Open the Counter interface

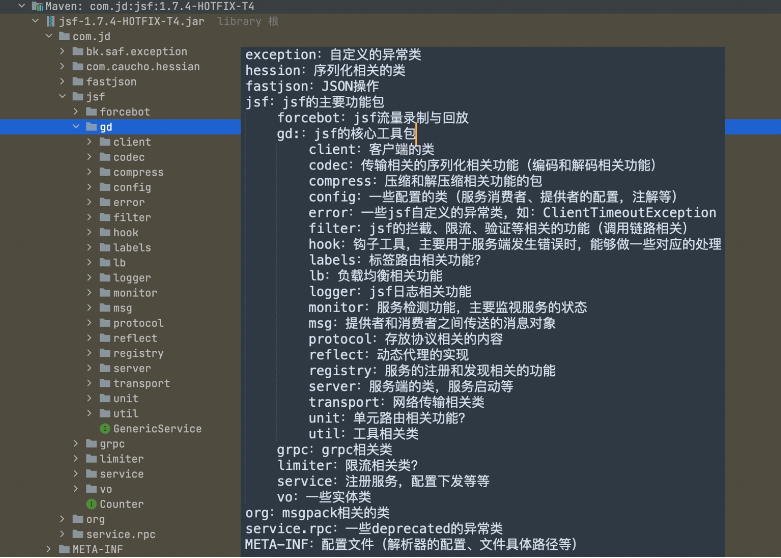point(121,504)
